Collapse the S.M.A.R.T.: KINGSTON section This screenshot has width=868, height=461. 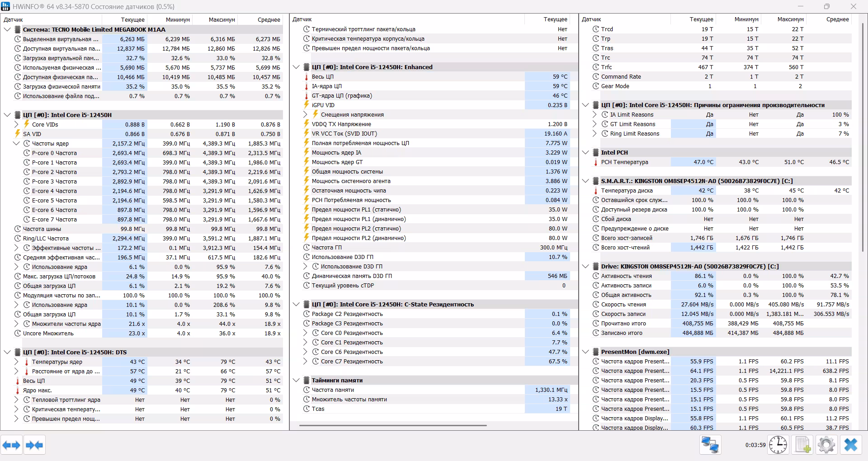click(585, 181)
